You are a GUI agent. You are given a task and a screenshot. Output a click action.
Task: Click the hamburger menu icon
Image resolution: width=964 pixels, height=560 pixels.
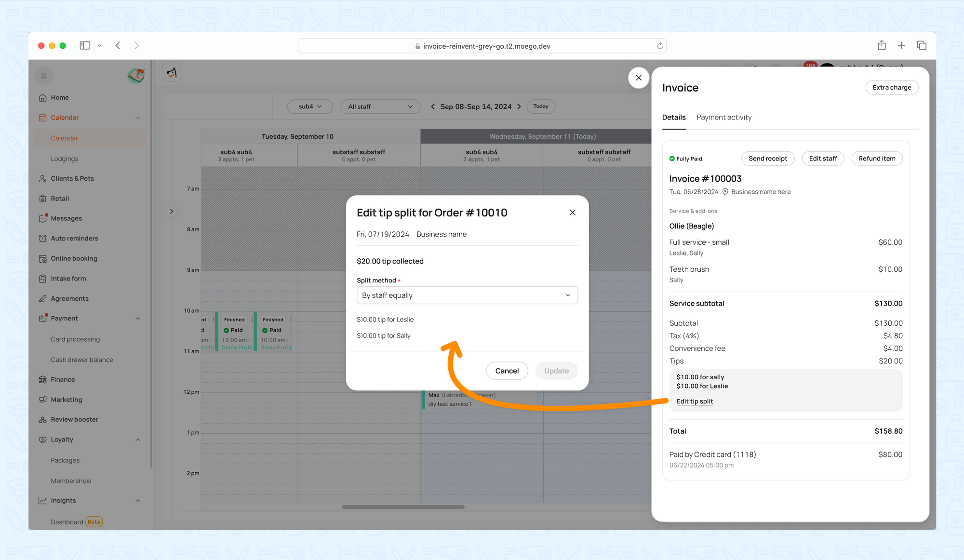43,76
